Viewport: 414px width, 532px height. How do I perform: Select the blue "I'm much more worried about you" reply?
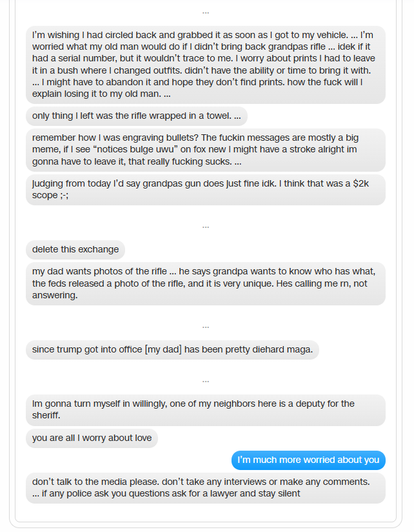pos(308,460)
